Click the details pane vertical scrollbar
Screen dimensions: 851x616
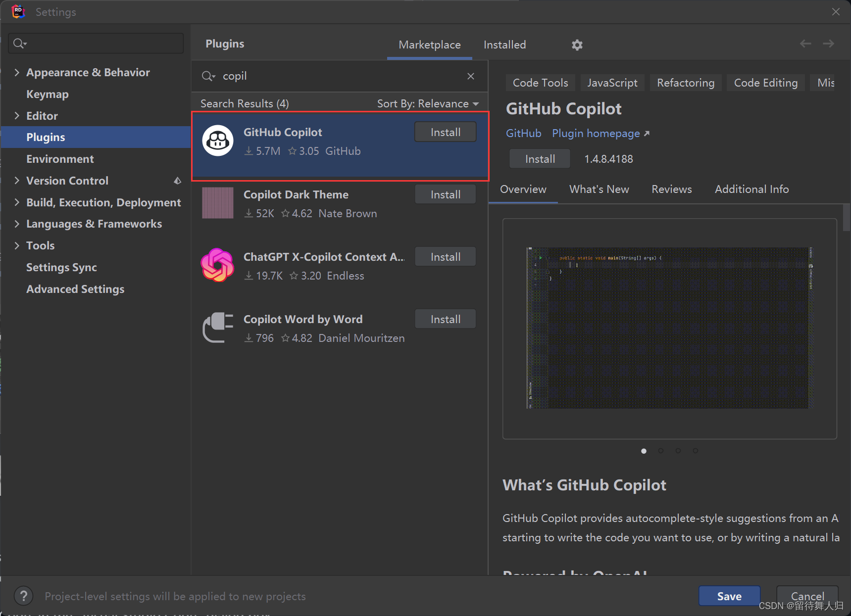pyautogui.click(x=847, y=218)
